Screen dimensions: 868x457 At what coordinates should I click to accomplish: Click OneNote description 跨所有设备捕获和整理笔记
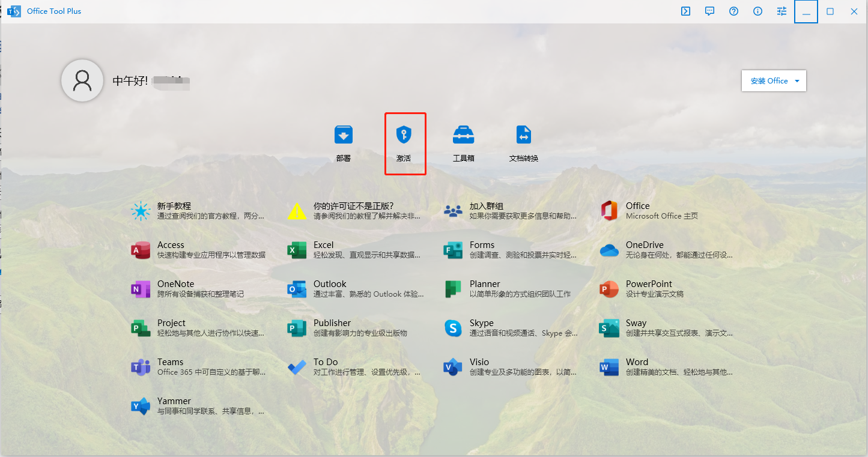pos(201,294)
